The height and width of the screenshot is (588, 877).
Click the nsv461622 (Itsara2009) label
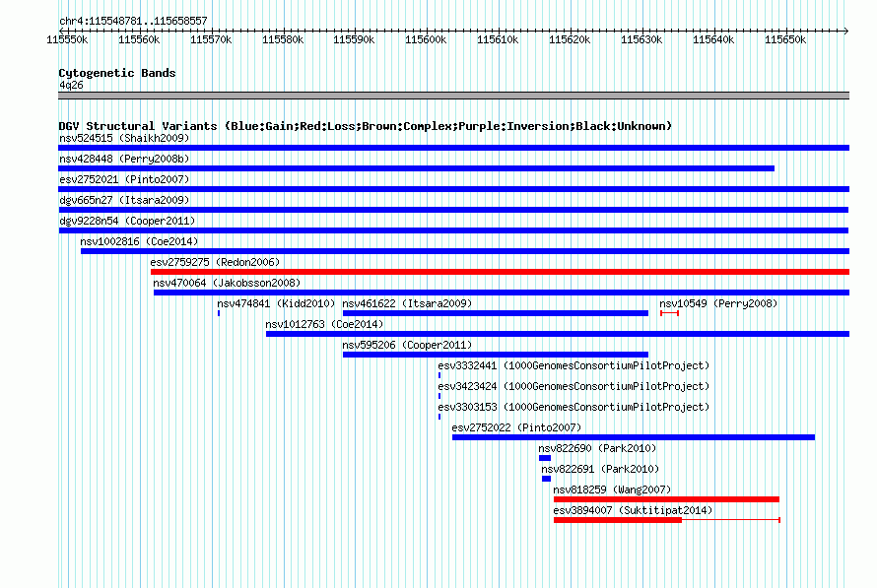tap(407, 303)
